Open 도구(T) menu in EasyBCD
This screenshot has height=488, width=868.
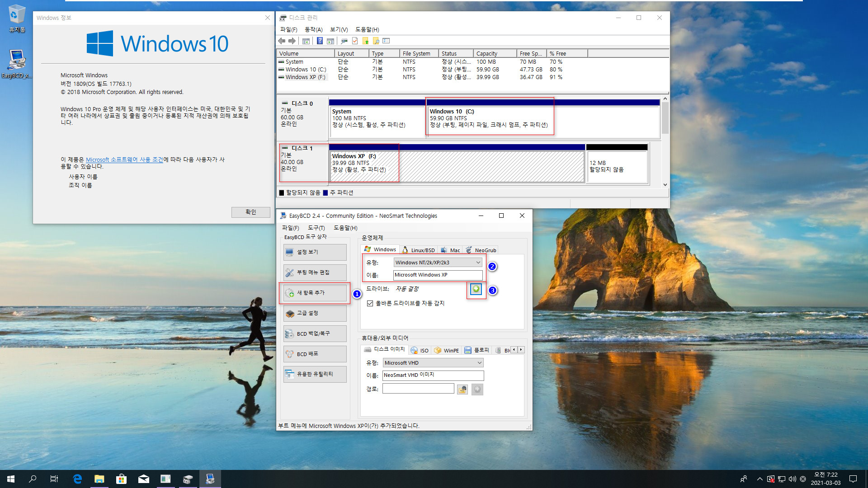click(316, 228)
